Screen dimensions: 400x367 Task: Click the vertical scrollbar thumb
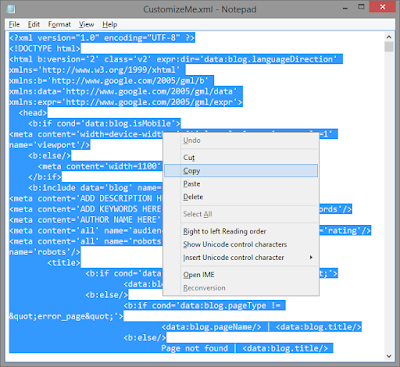[x=389, y=47]
